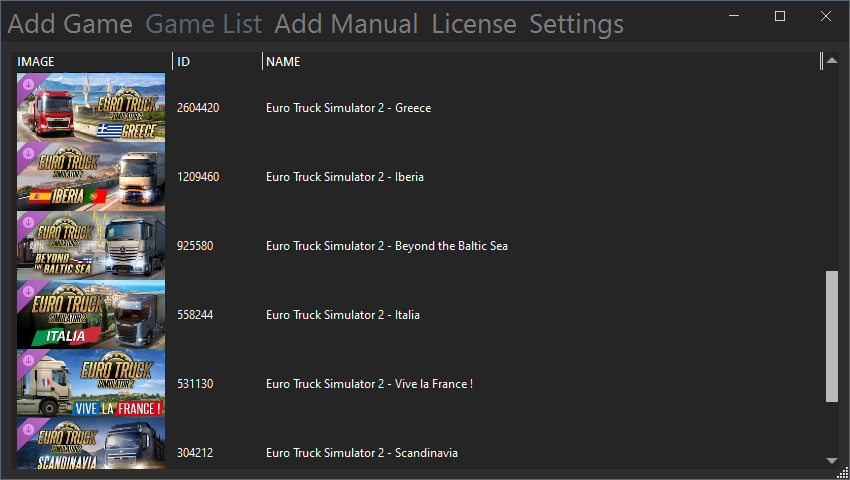Select ID 558244
850x480 pixels.
[195, 315]
